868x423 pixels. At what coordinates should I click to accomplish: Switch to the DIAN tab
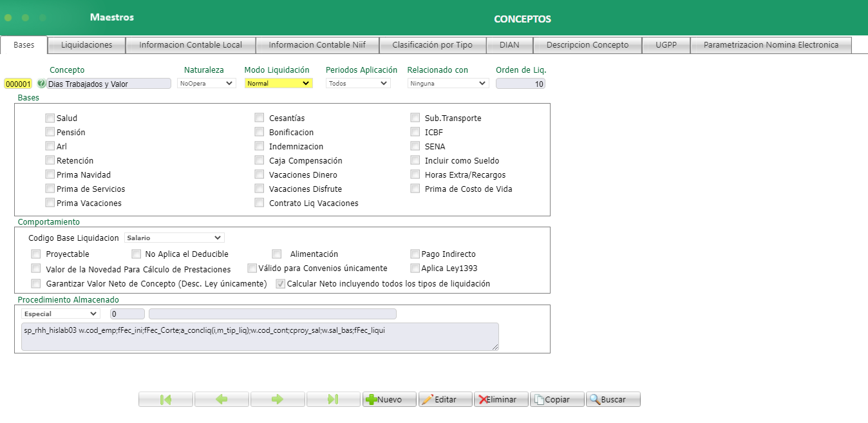pos(509,45)
